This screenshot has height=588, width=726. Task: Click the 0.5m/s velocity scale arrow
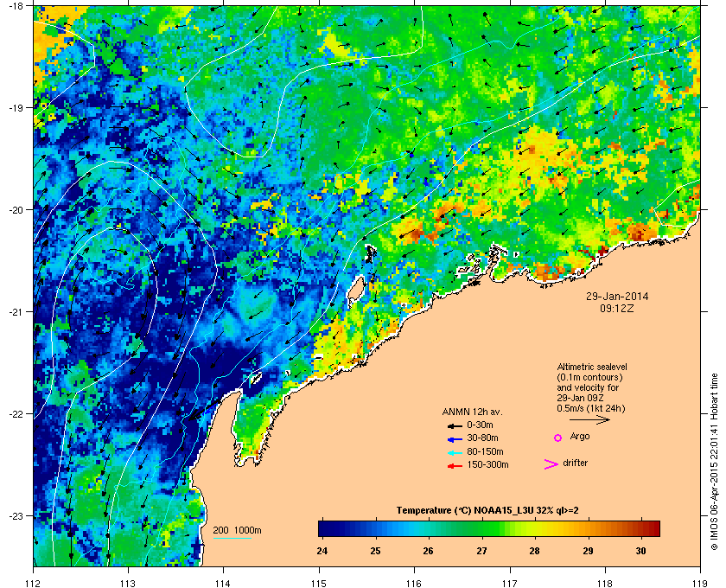[x=589, y=419]
